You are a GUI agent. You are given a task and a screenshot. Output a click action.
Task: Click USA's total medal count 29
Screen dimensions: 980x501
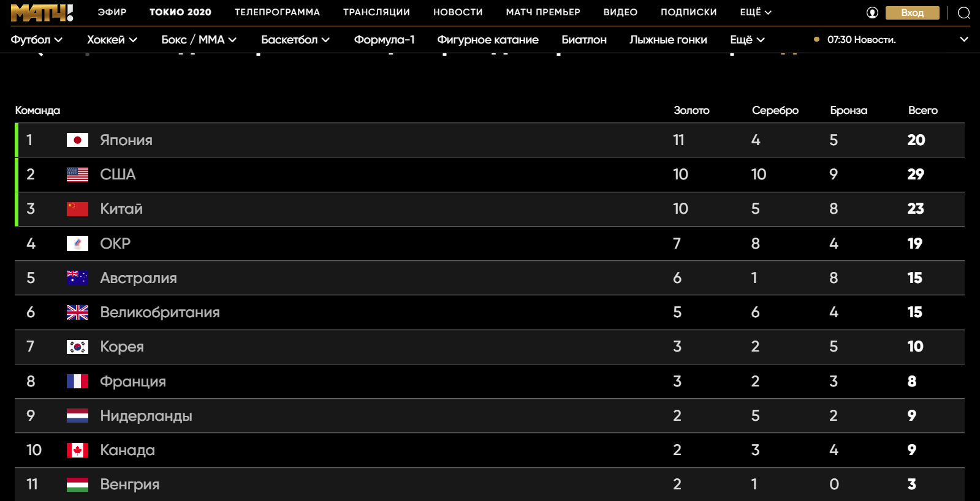pyautogui.click(x=916, y=175)
